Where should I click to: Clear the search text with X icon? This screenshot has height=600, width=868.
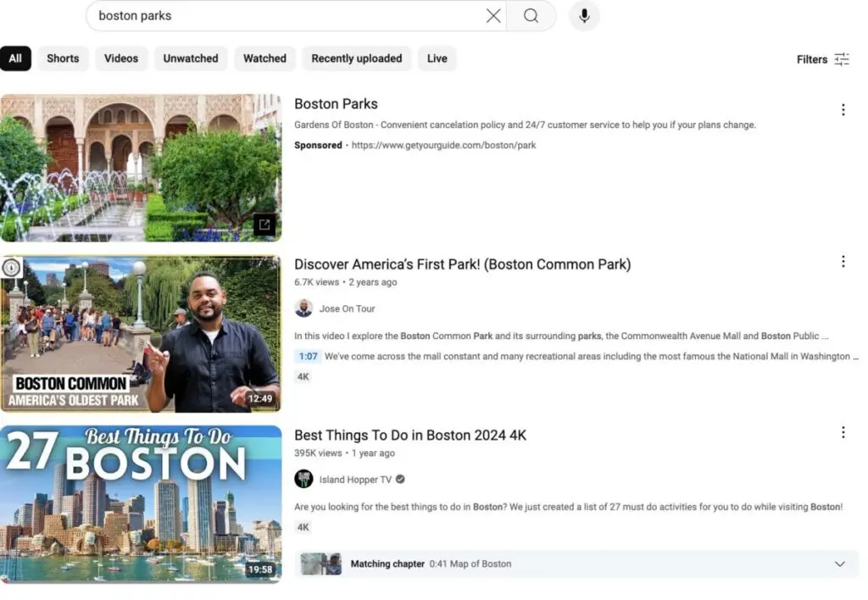point(493,16)
